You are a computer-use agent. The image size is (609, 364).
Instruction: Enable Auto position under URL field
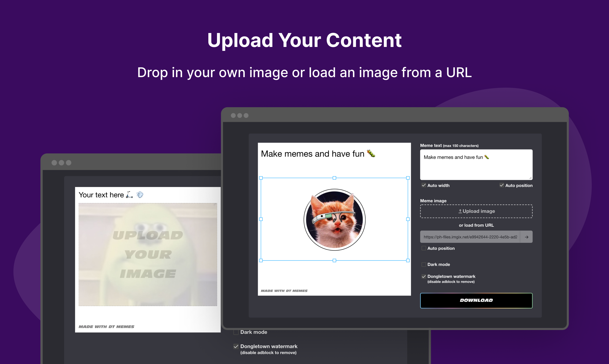424,248
